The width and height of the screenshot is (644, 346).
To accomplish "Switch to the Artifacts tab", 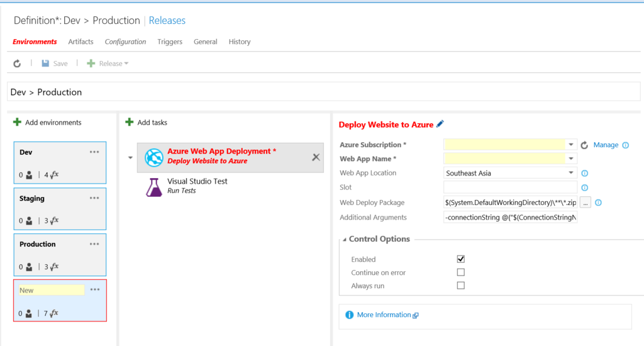I will [x=80, y=42].
